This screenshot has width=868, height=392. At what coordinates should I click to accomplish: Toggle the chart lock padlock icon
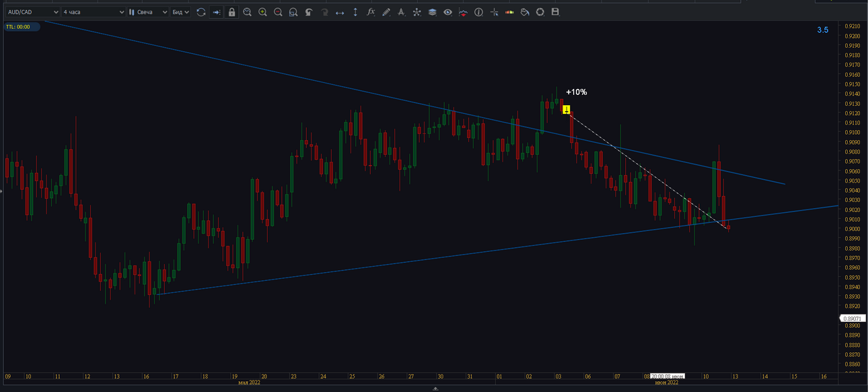(x=231, y=12)
